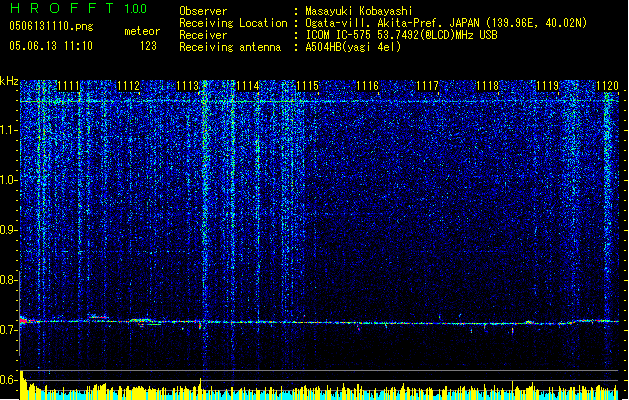
Task: Click the HROFFT title text
Action: (62, 8)
